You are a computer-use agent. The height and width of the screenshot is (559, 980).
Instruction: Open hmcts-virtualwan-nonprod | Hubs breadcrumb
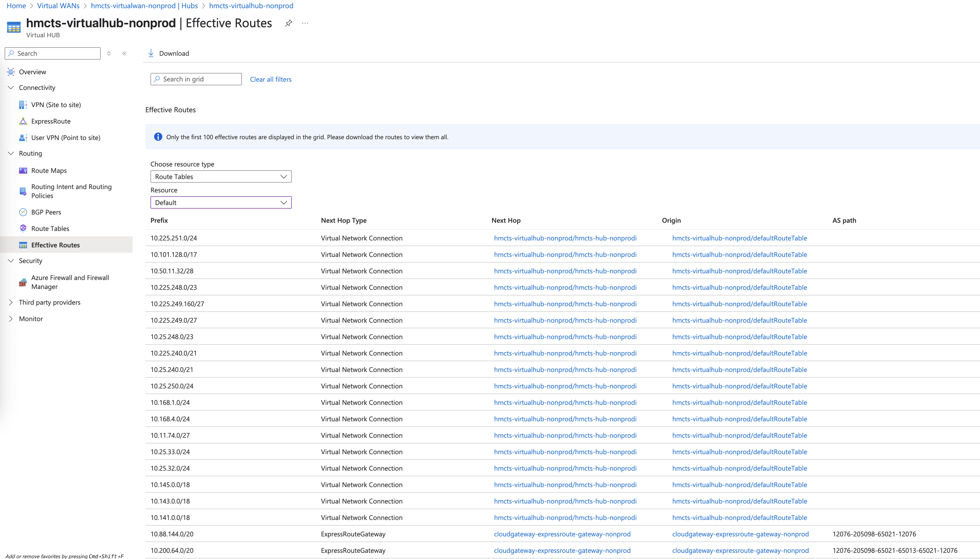tap(144, 6)
